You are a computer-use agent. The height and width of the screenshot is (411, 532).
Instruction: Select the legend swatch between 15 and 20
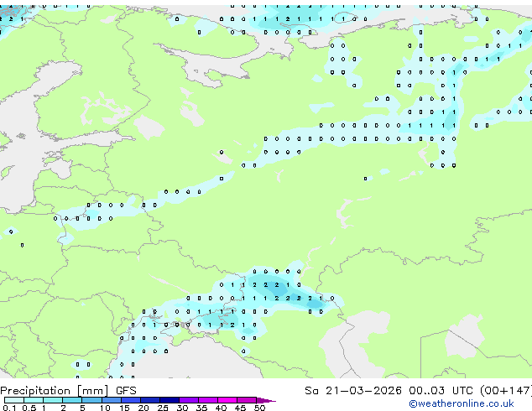click(x=131, y=400)
